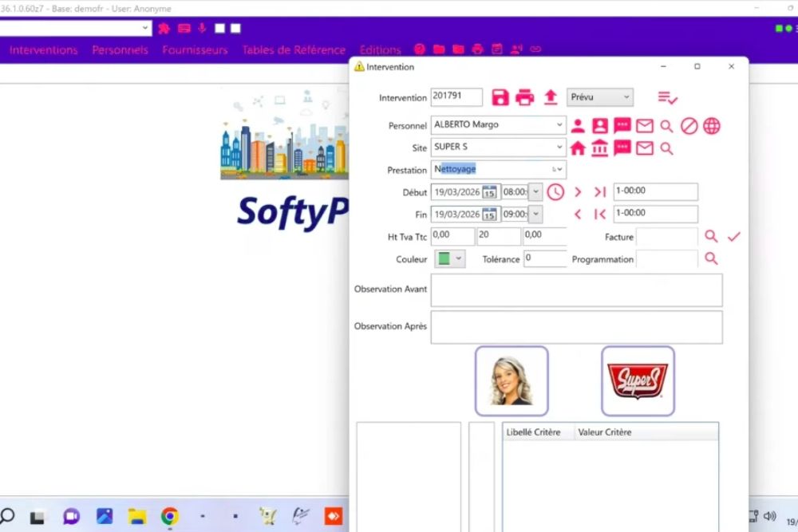Open the 08:00 start time dropdown

point(535,191)
